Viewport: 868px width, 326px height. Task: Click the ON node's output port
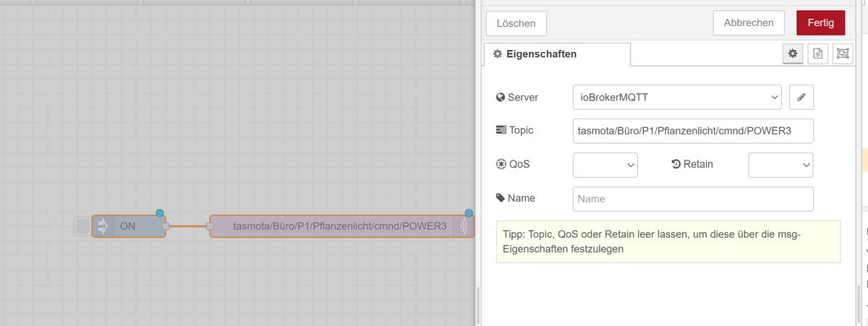tap(166, 226)
